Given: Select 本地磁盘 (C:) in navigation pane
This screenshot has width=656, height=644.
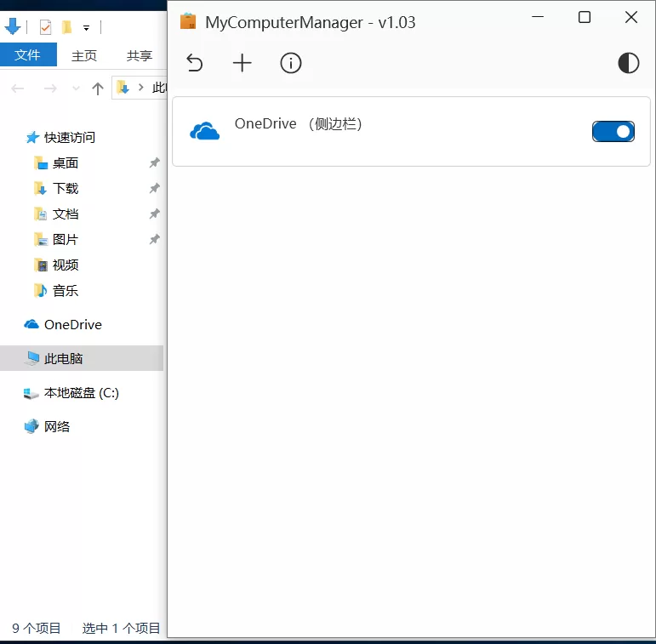Looking at the screenshot, I should point(81,393).
